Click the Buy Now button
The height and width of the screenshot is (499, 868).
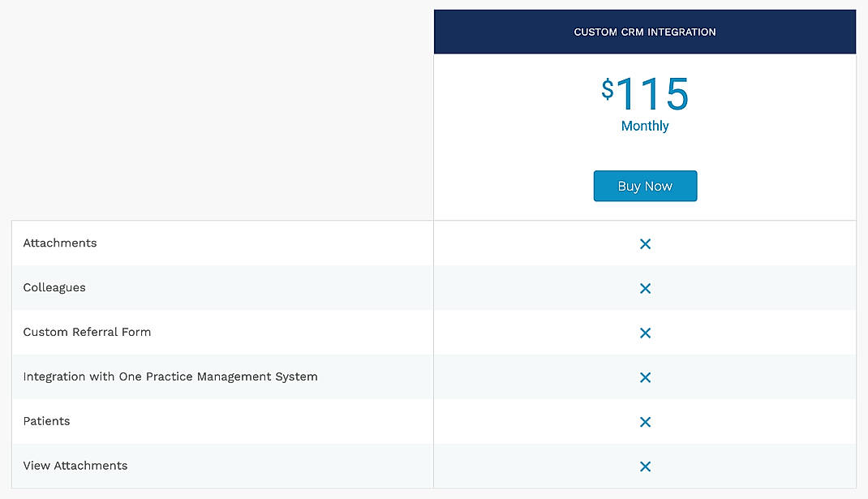[x=645, y=186]
